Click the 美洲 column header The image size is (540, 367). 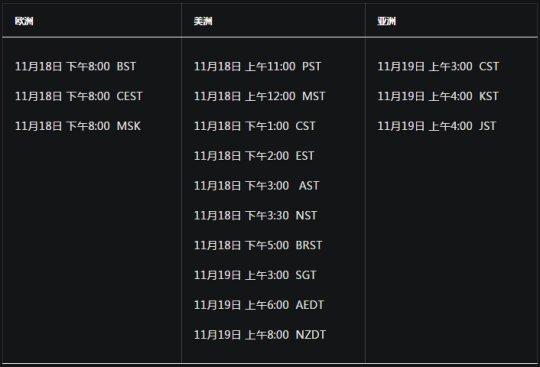(203, 21)
